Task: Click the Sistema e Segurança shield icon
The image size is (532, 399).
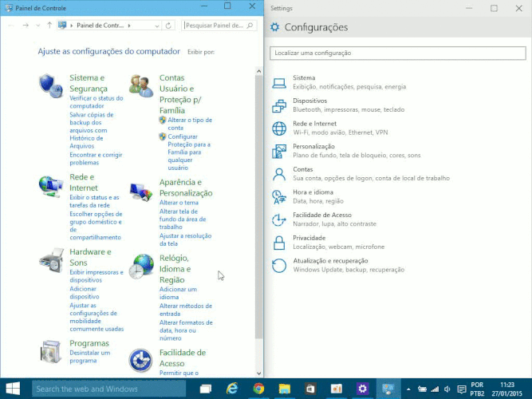Action: (50, 86)
